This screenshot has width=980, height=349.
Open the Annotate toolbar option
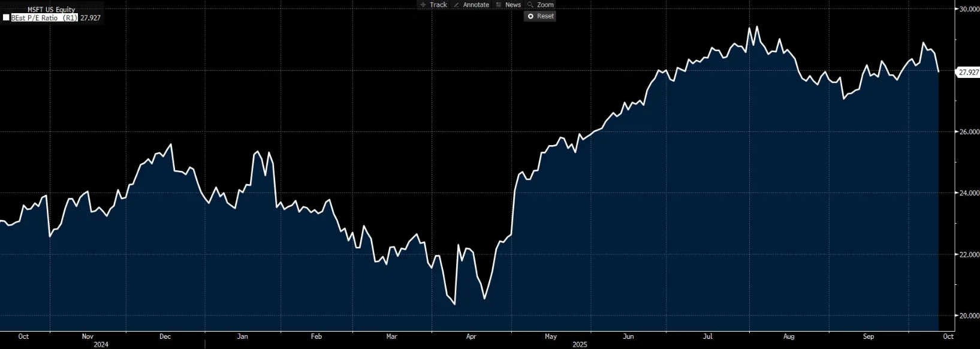tap(476, 5)
